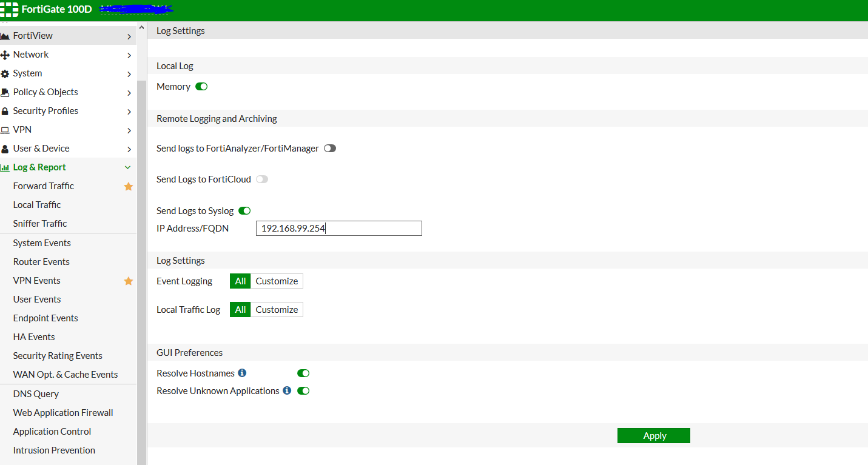This screenshot has height=465, width=868.
Task: Open DNS Query logs
Action: [x=36, y=394]
